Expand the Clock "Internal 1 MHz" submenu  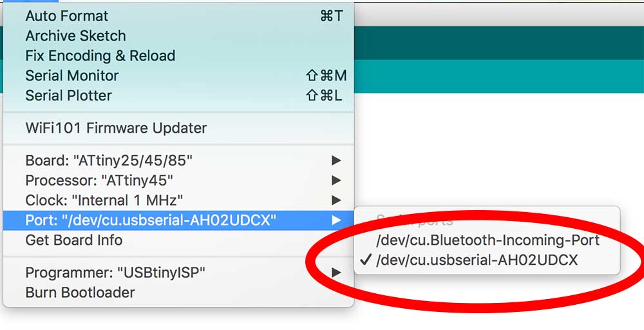[178, 200]
